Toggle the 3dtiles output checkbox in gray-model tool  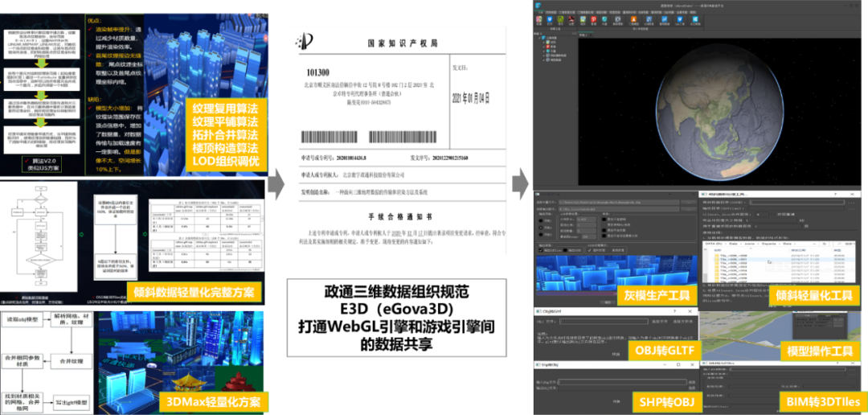(539, 250)
